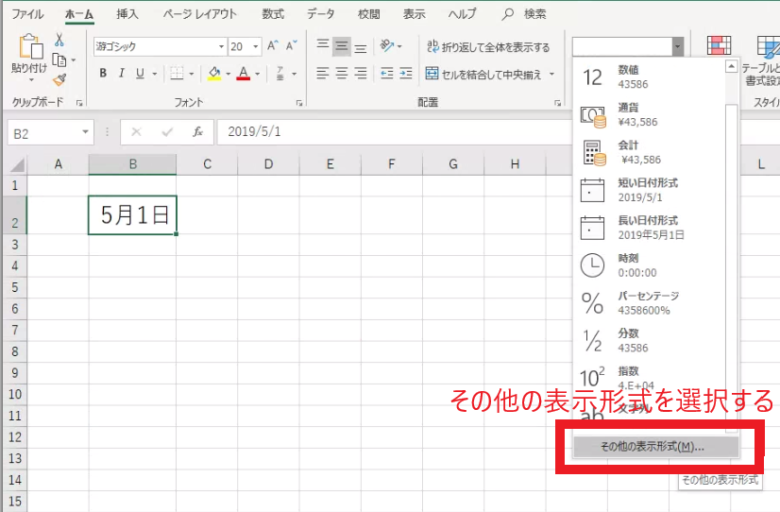The width and height of the screenshot is (780, 512).
Task: Open the font size dropdown showing 20
Action: 256,47
